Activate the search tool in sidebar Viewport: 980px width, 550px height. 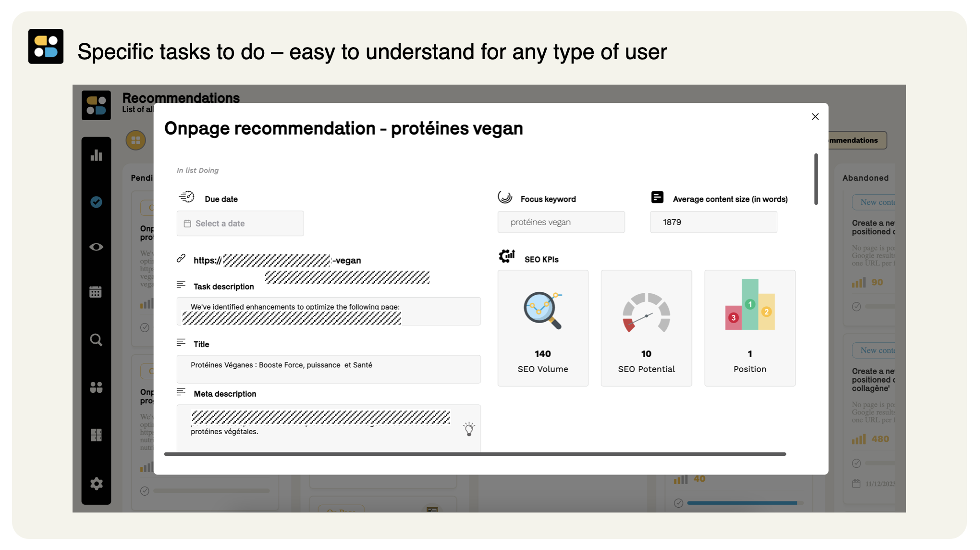tap(96, 340)
